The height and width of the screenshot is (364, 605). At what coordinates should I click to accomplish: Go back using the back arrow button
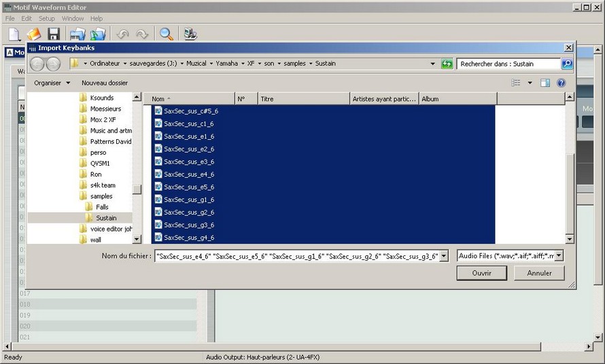tap(38, 64)
